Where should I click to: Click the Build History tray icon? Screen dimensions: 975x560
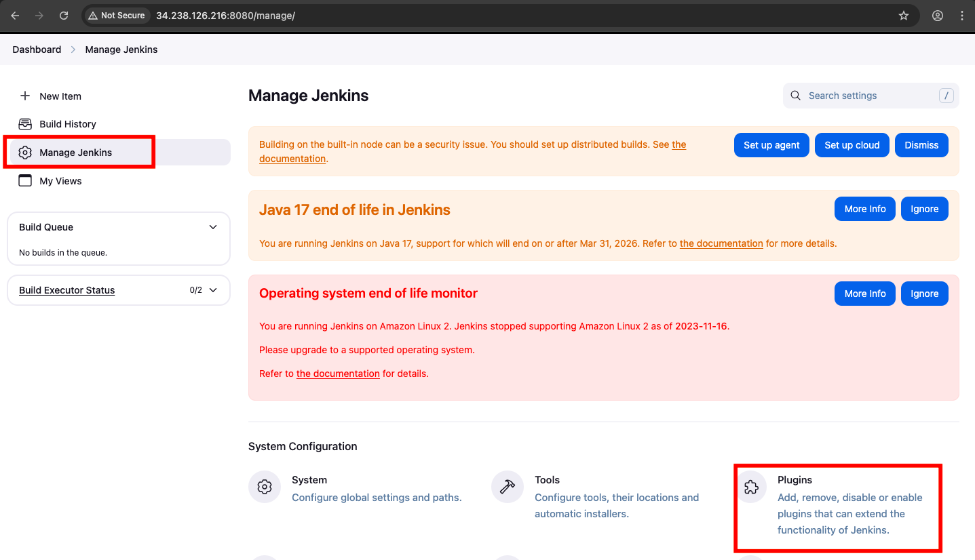point(25,124)
